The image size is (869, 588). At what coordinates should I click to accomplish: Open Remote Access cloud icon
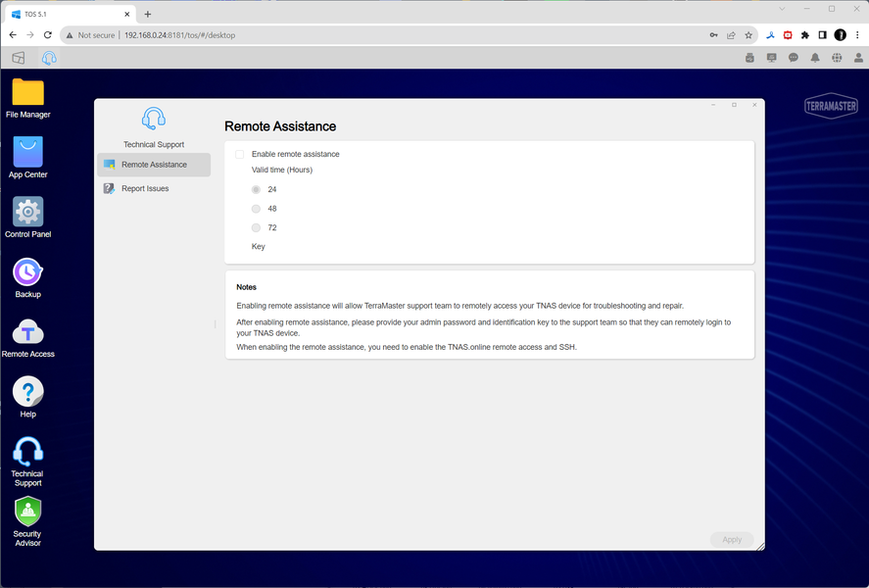pos(27,338)
